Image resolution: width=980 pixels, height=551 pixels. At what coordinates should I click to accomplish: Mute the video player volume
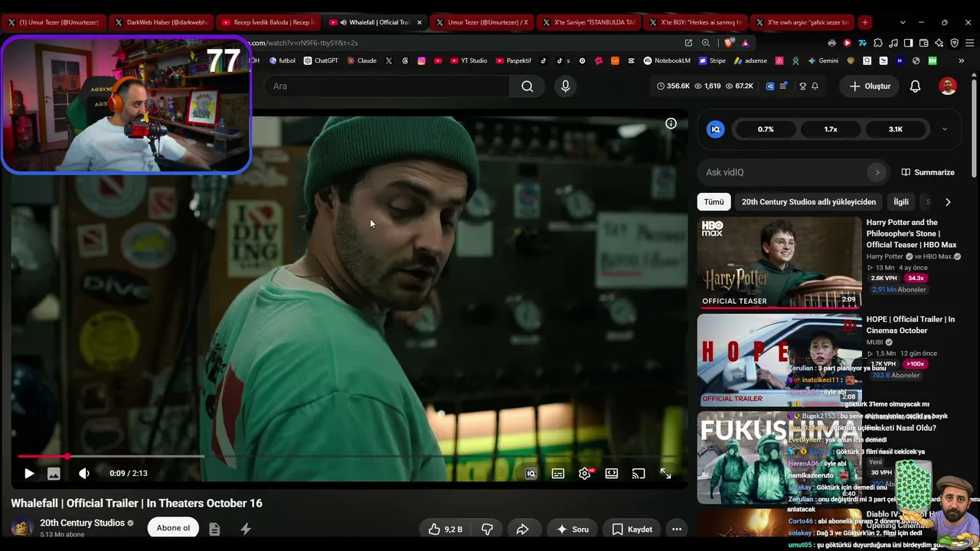coord(84,474)
